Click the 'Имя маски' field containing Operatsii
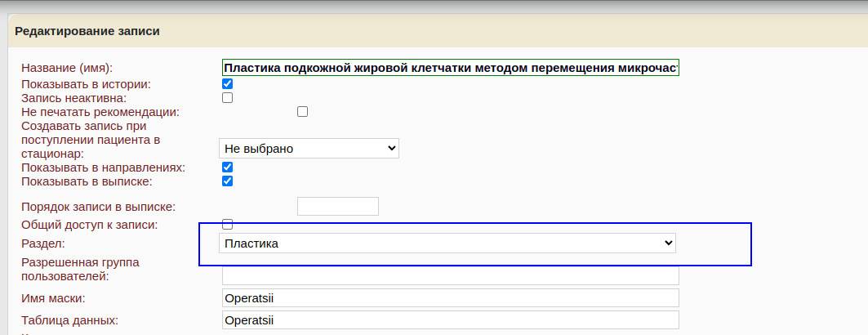The width and height of the screenshot is (868, 335). pyautogui.click(x=450, y=298)
